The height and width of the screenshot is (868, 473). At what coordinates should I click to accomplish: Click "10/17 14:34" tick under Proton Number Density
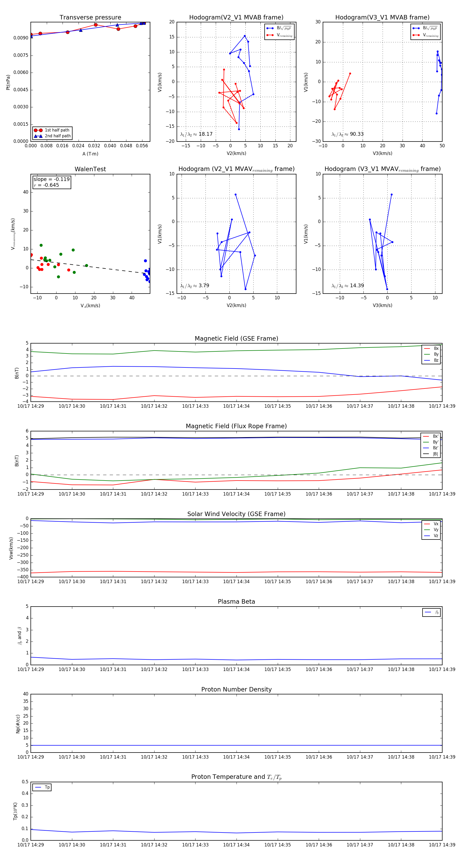pos(236,757)
